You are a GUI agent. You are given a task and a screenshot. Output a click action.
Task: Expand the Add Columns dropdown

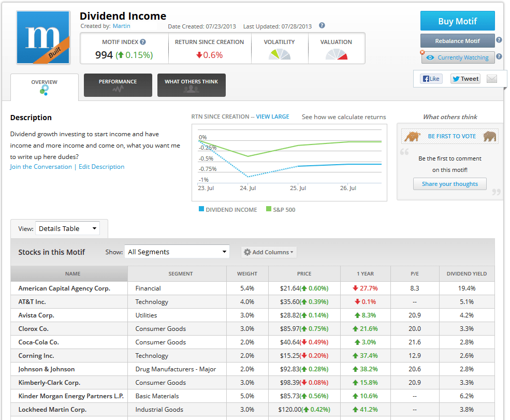coord(269,252)
